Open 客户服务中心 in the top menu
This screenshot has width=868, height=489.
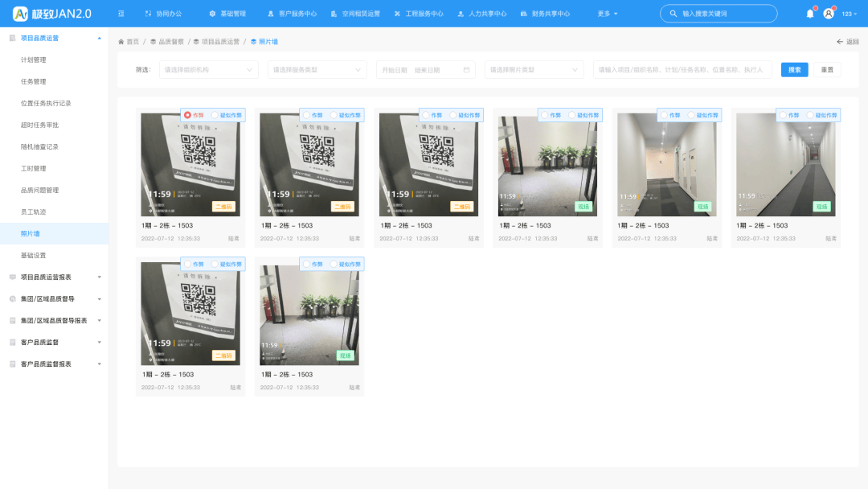click(292, 14)
